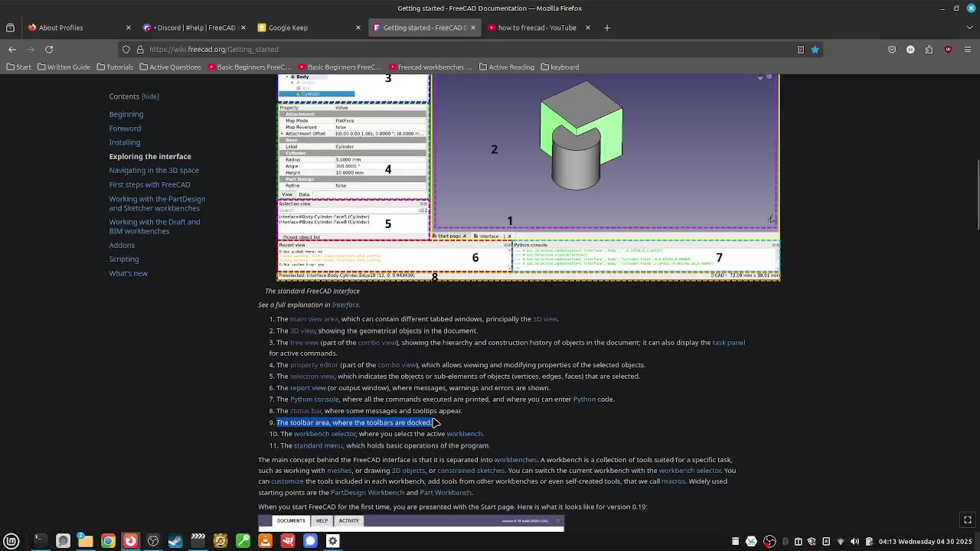Go to the Beginning contents entry
The width and height of the screenshot is (980, 551).
126,114
